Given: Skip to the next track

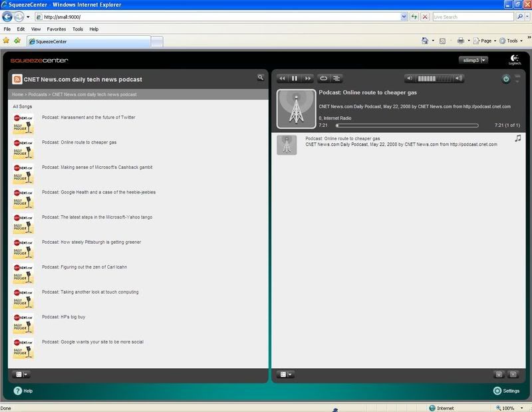Looking at the screenshot, I should [307, 78].
